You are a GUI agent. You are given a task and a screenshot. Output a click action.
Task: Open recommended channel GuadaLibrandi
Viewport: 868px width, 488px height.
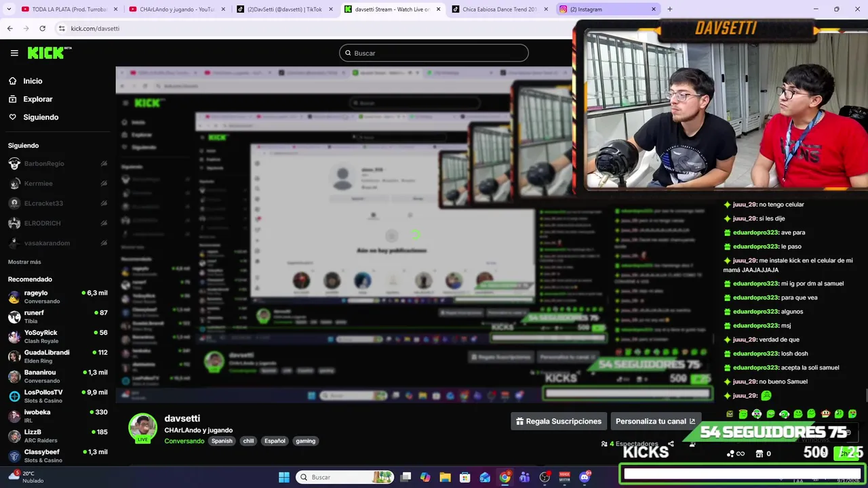tap(58, 357)
